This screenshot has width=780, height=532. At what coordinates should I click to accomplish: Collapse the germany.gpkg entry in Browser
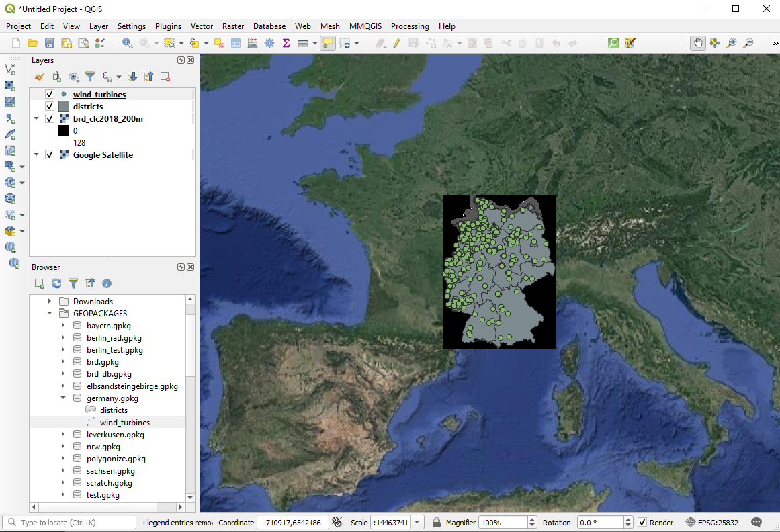(62, 398)
